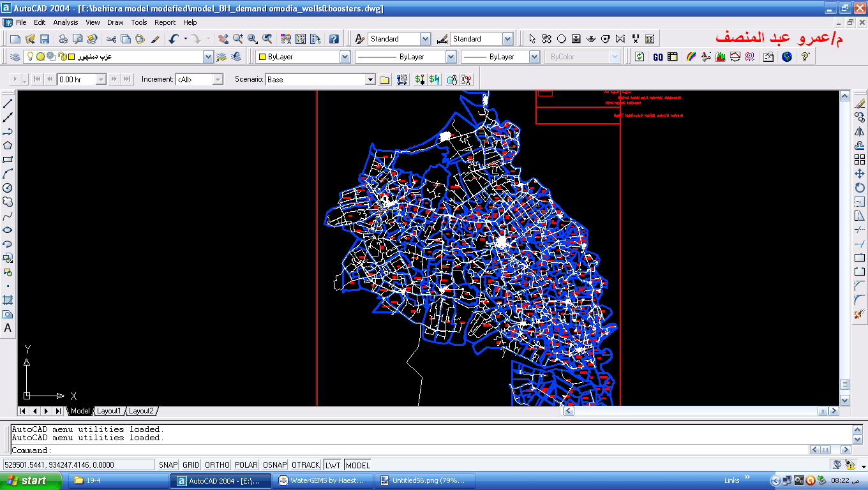
Task: Toggle ORTHO mode in status bar
Action: click(x=217, y=465)
